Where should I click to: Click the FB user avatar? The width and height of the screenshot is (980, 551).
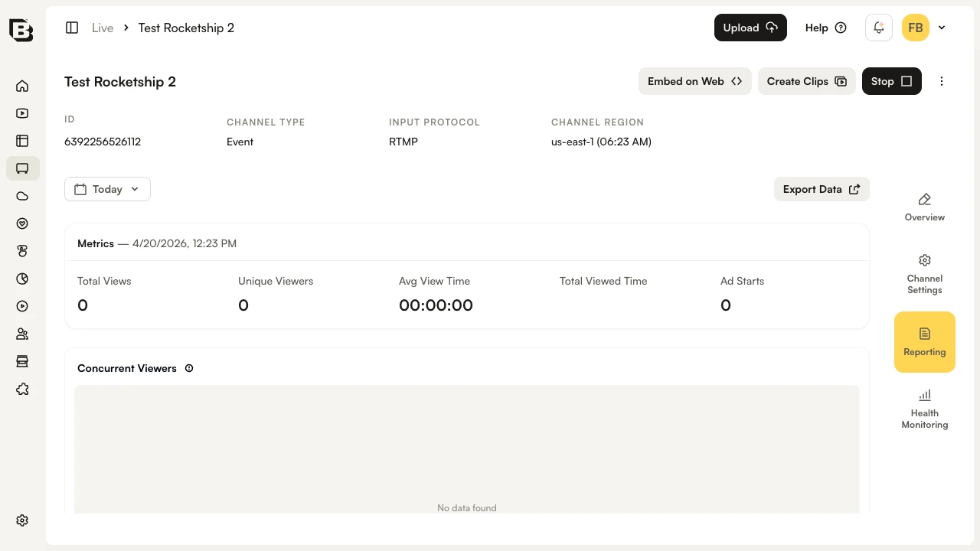click(x=916, y=28)
